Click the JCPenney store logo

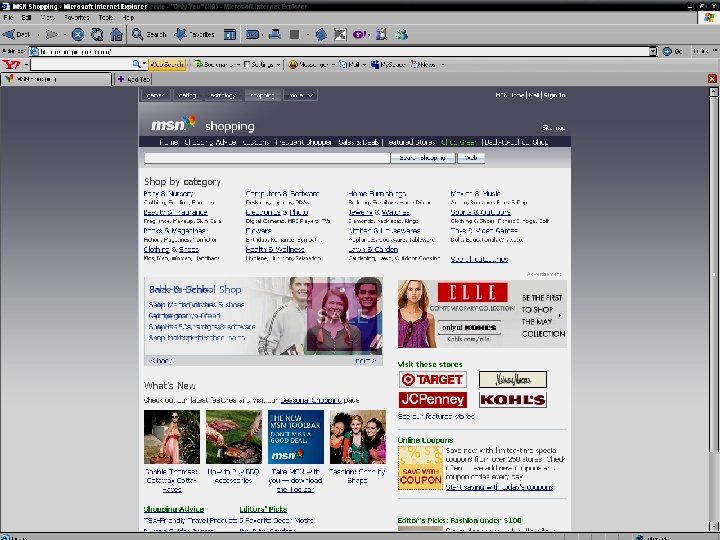tap(433, 399)
